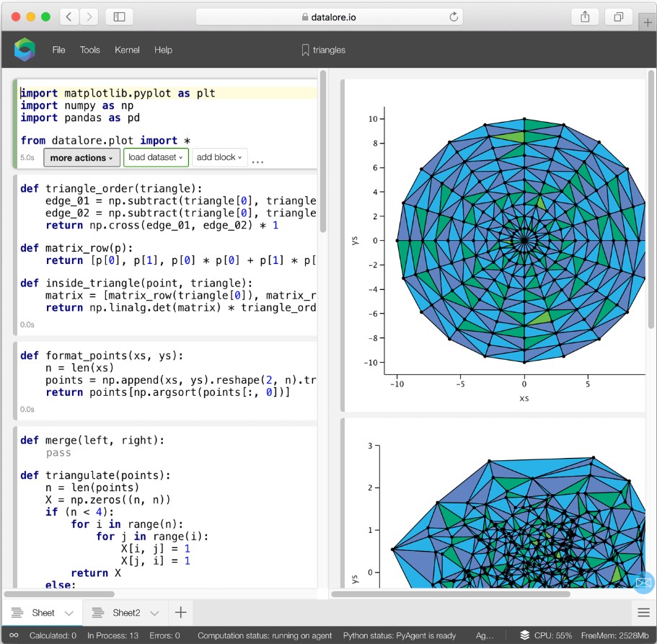Click the Sheet tab lines icon
This screenshot has height=644, width=657.
[x=17, y=612]
